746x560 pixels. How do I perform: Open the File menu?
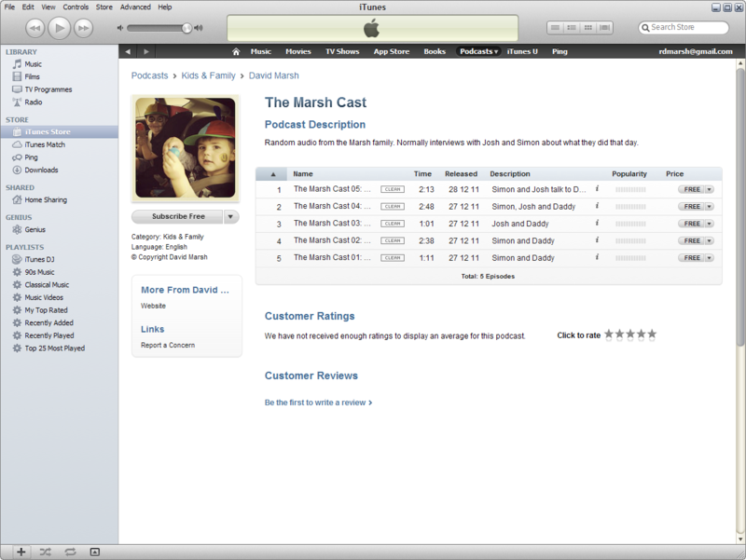point(9,7)
